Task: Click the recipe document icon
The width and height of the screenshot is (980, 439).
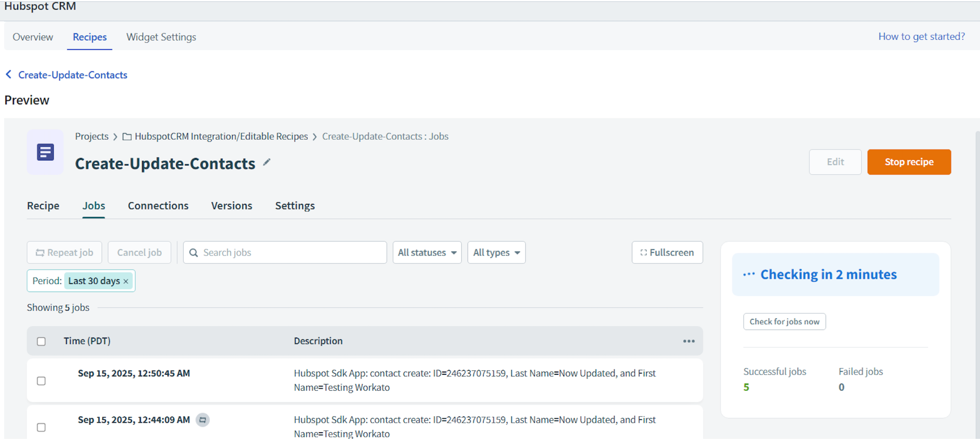Action: click(x=45, y=152)
